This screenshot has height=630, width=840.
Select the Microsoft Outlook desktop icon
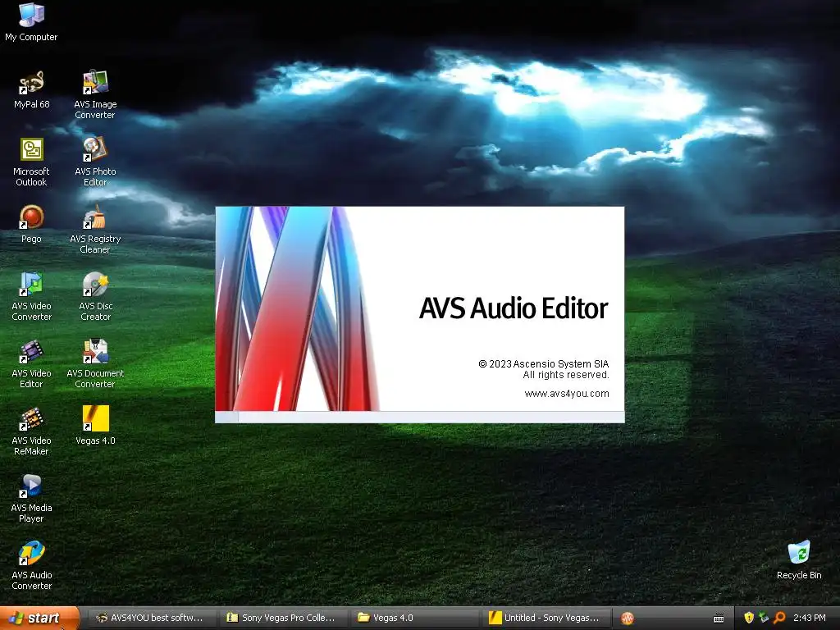(x=31, y=162)
